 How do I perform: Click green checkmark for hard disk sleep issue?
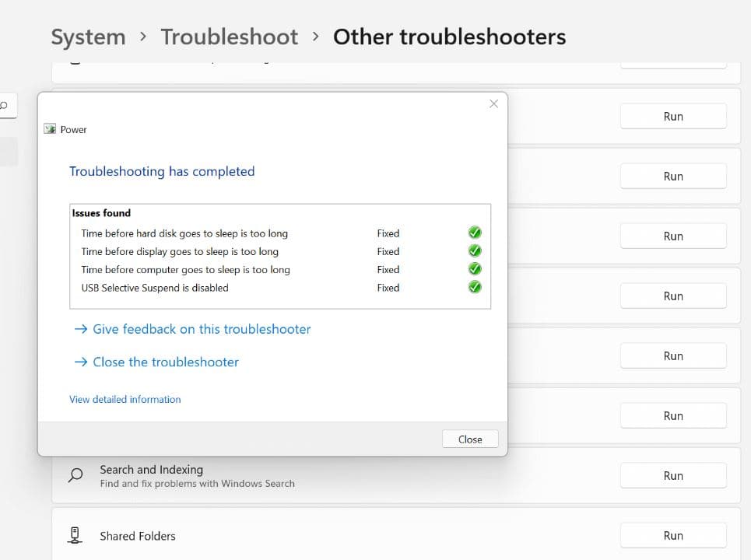(x=475, y=233)
